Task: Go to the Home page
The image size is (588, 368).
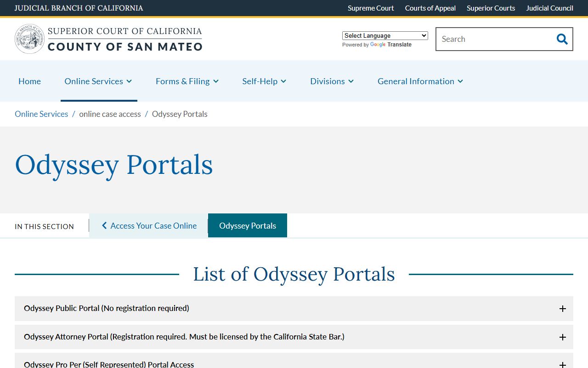Action: coord(30,81)
